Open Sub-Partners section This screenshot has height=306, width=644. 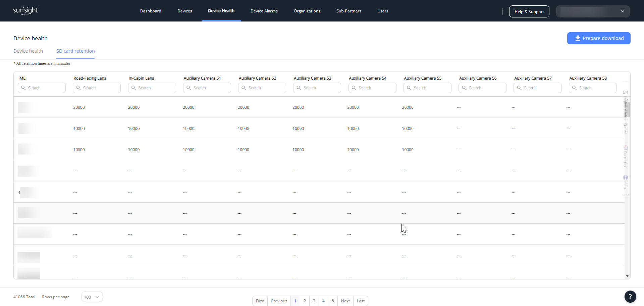(349, 11)
